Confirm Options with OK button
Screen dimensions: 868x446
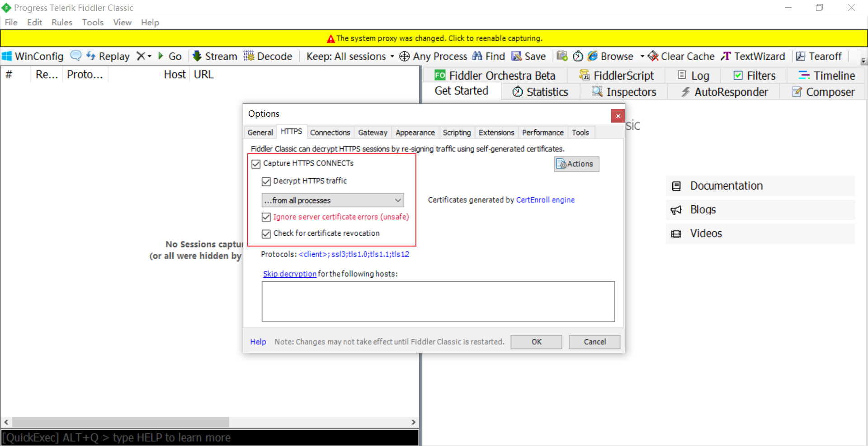coord(536,342)
